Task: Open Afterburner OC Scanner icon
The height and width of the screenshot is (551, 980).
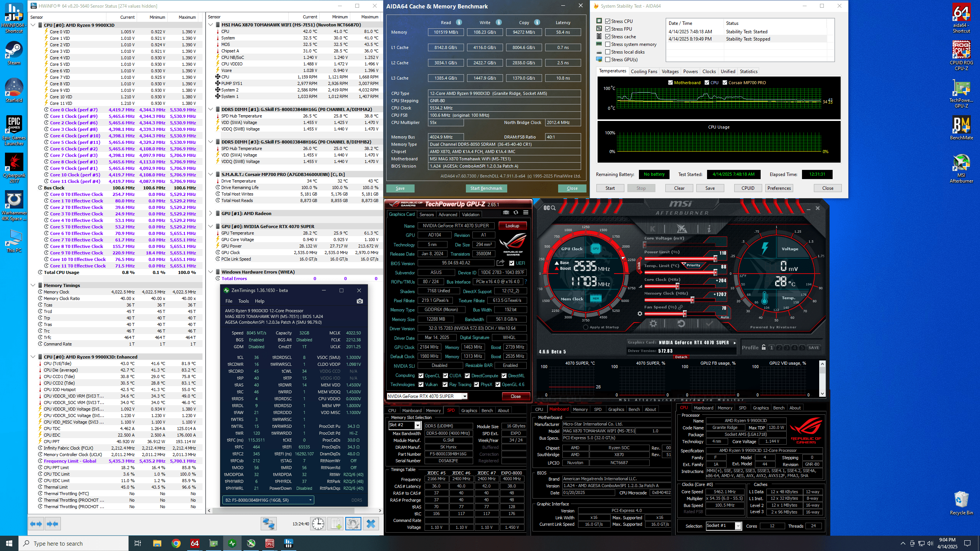Action: point(550,208)
